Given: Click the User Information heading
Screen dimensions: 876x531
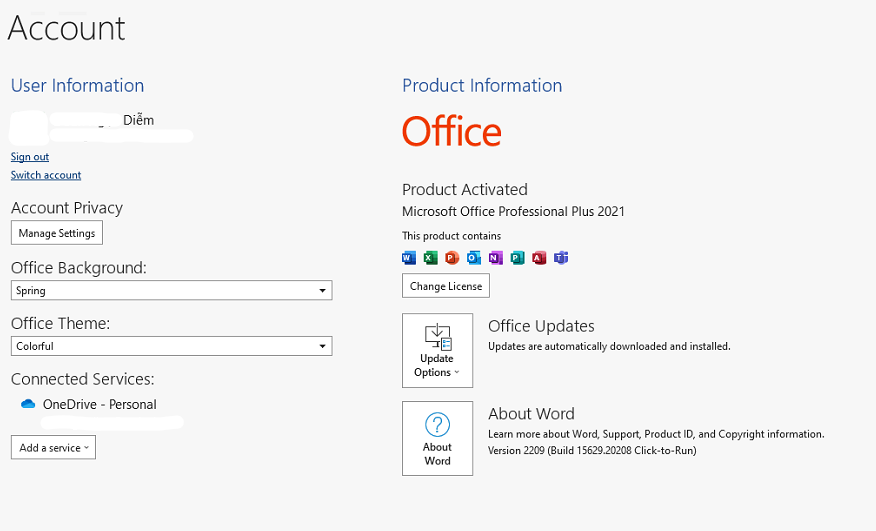Looking at the screenshot, I should [78, 86].
